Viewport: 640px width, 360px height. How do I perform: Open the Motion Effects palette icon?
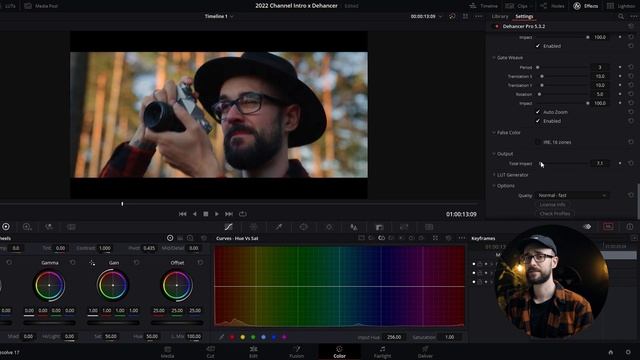[x=71, y=227]
